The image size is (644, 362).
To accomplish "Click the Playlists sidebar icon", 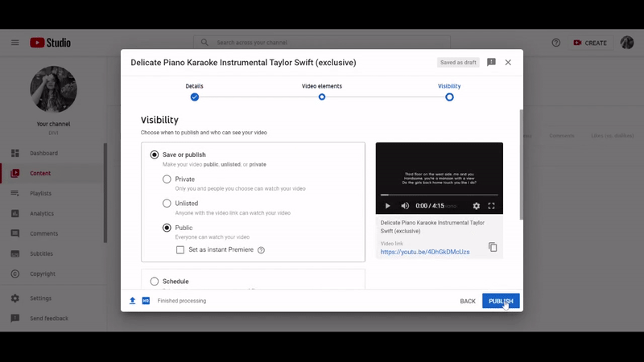I will click(15, 193).
